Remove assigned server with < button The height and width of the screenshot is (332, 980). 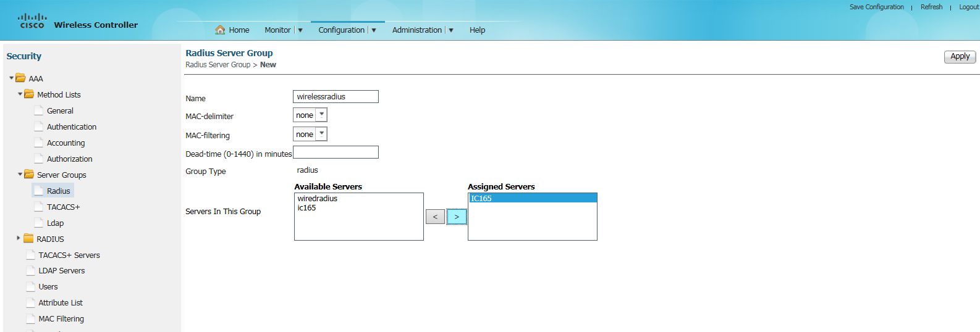click(x=435, y=217)
